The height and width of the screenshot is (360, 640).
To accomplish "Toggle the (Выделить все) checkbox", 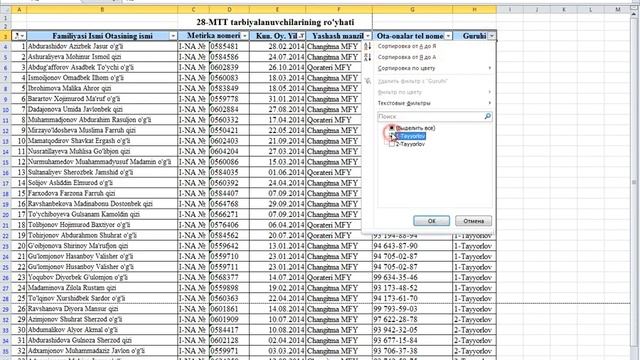I will coord(391,128).
